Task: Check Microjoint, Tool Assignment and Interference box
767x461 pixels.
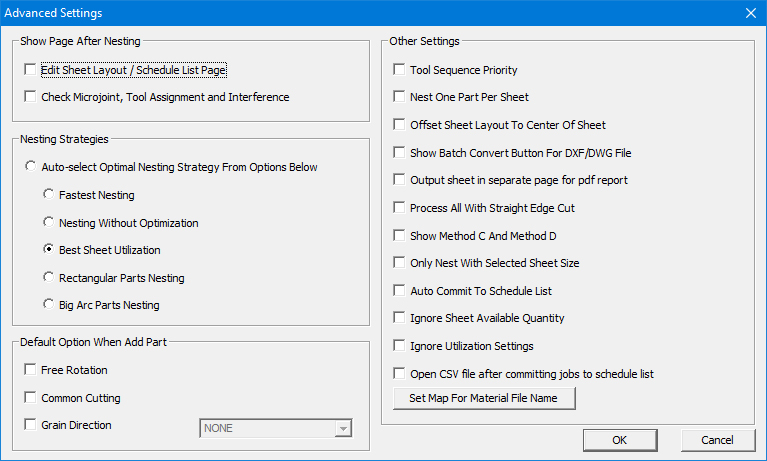Action: point(31,97)
